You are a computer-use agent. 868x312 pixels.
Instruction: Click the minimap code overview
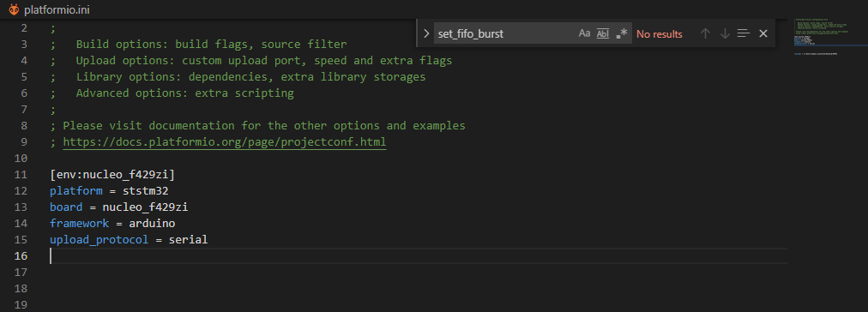827,37
